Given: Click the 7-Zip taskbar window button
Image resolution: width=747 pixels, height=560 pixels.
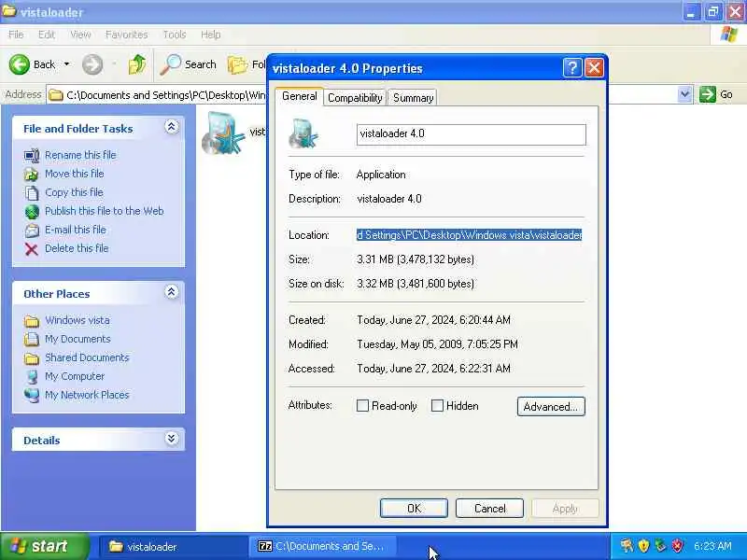Looking at the screenshot, I should [x=323, y=546].
